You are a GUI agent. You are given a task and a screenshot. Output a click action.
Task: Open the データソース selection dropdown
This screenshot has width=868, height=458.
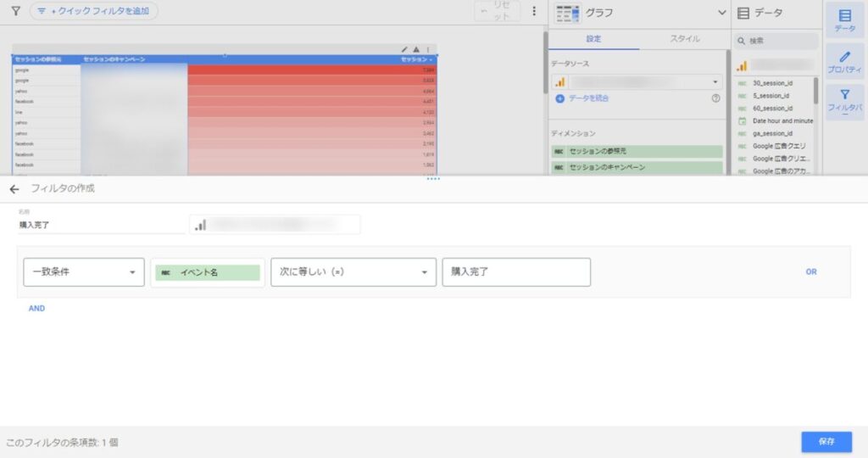pos(637,82)
